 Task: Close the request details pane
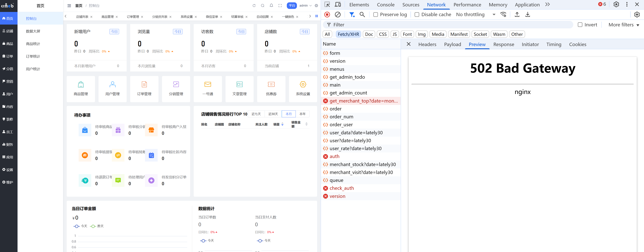[409, 44]
